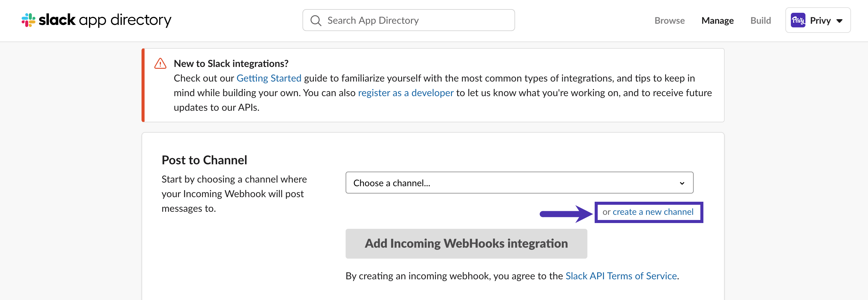The width and height of the screenshot is (868, 300).
Task: Open the Browse menu item
Action: click(x=669, y=21)
